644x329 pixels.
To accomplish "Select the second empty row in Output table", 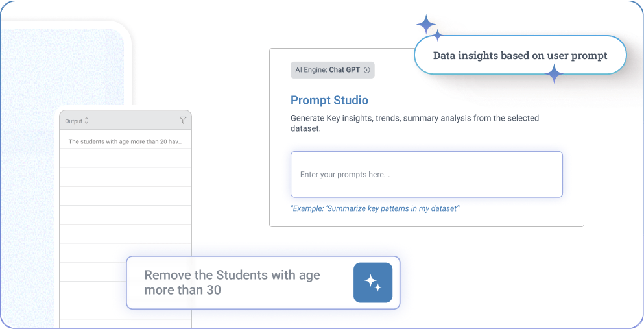I will [x=126, y=177].
